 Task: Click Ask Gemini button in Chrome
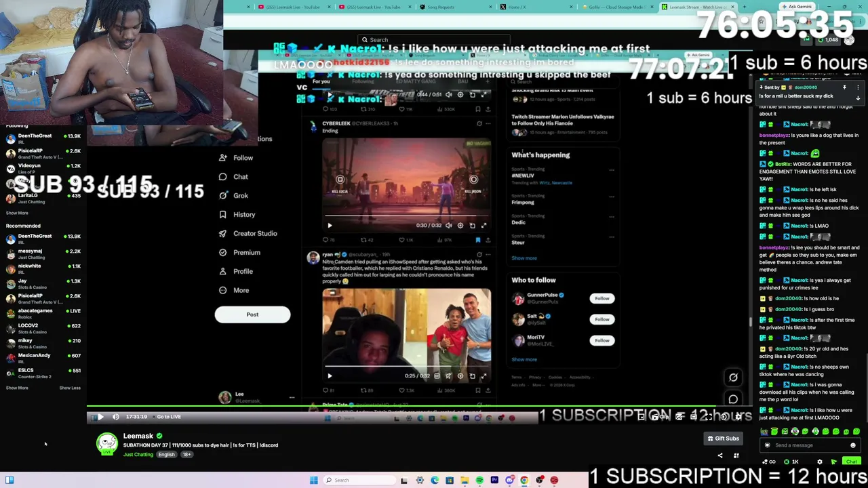click(796, 7)
